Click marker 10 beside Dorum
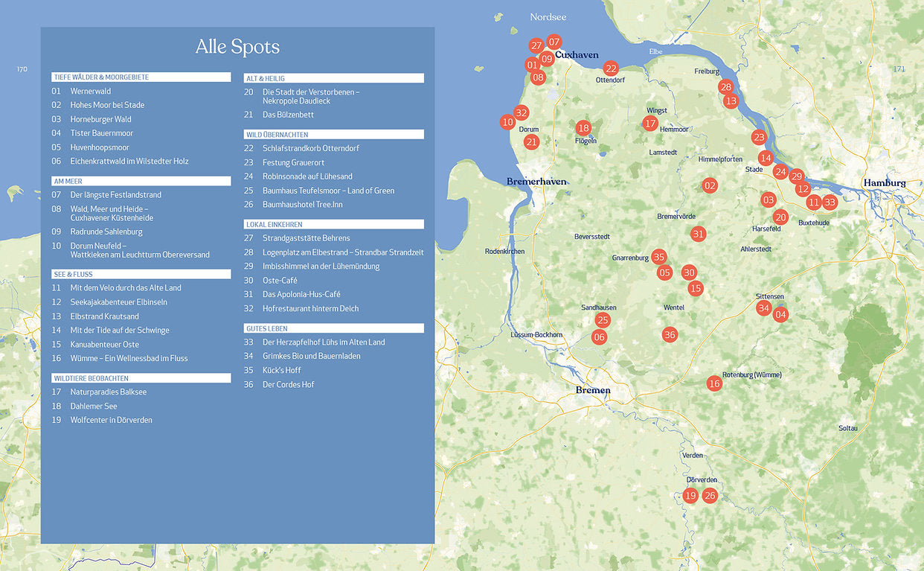Screen dimensions: 924x571 [x=509, y=121]
